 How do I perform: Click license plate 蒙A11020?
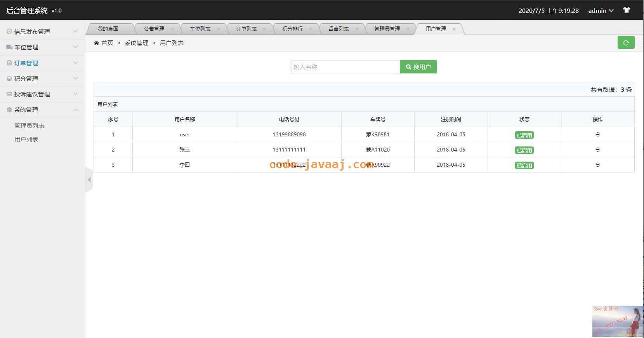(378, 150)
